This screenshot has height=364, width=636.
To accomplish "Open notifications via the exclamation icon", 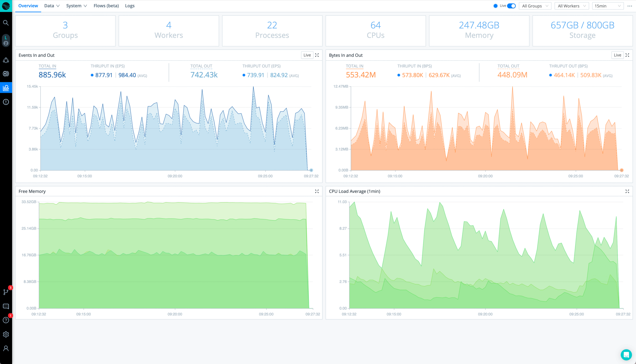I will point(6,102).
